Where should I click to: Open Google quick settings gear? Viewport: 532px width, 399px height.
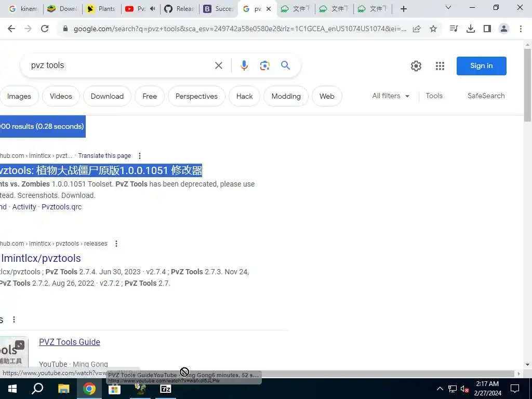(416, 66)
